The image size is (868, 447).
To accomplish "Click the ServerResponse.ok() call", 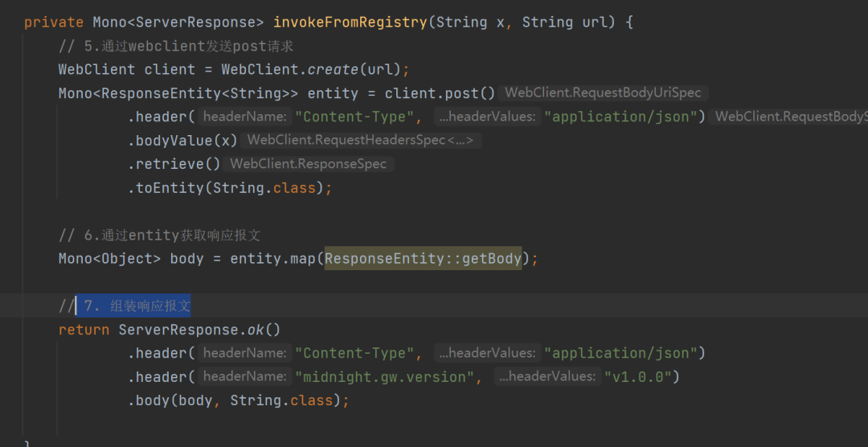I will [200, 330].
